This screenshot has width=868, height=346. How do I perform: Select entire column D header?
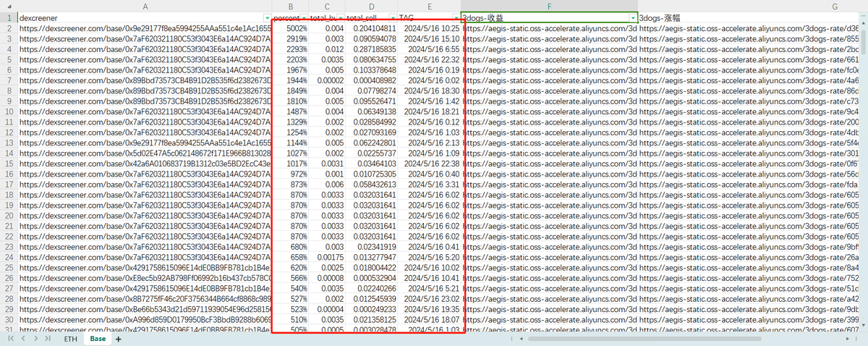(372, 6)
